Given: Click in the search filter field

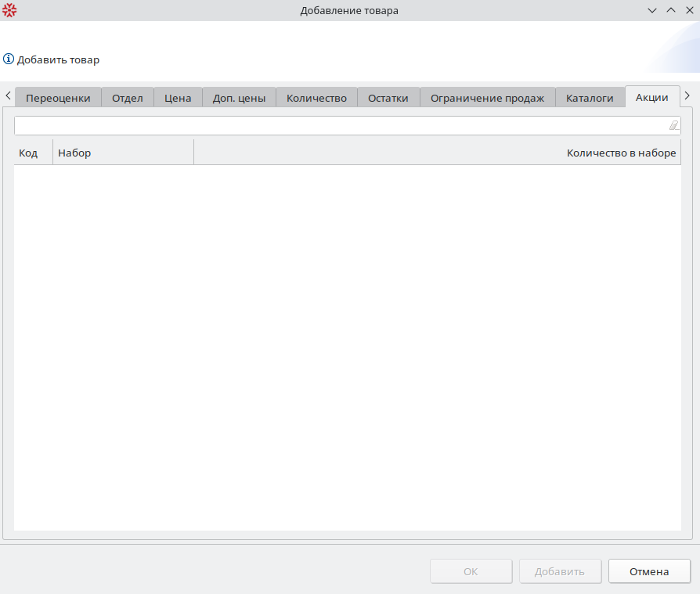Looking at the screenshot, I should (x=337, y=125).
